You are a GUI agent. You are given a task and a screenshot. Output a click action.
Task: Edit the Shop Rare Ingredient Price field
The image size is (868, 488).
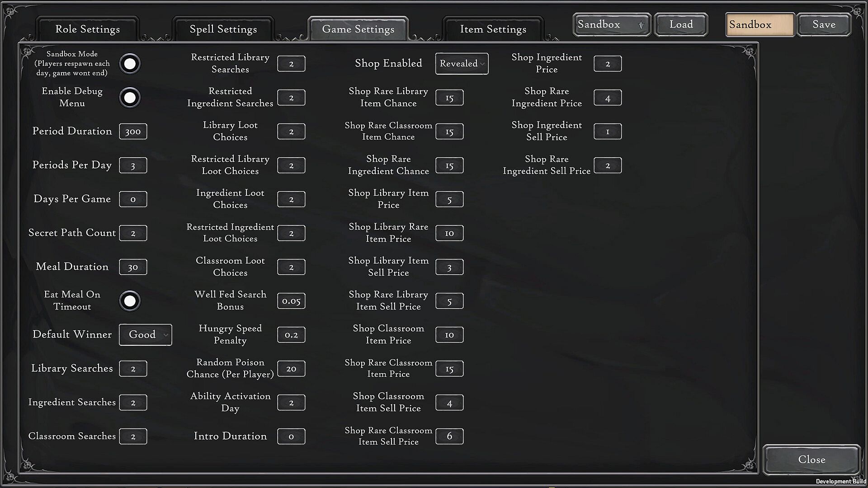tap(607, 98)
